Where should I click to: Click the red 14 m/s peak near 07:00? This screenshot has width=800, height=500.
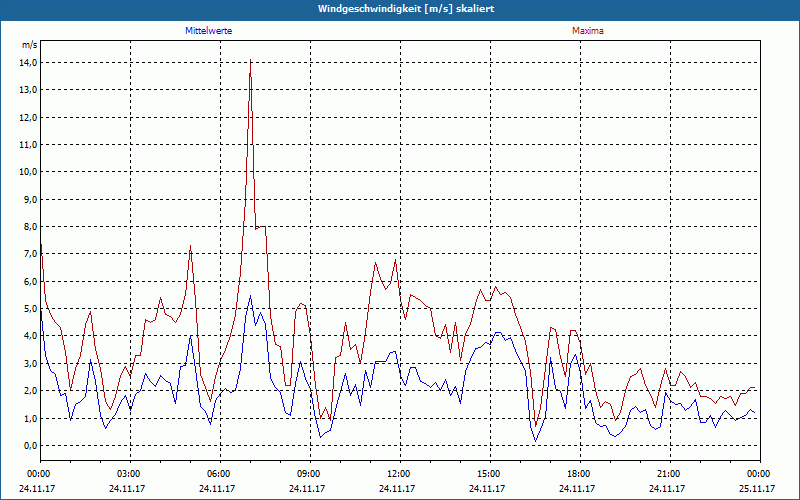tap(251, 60)
